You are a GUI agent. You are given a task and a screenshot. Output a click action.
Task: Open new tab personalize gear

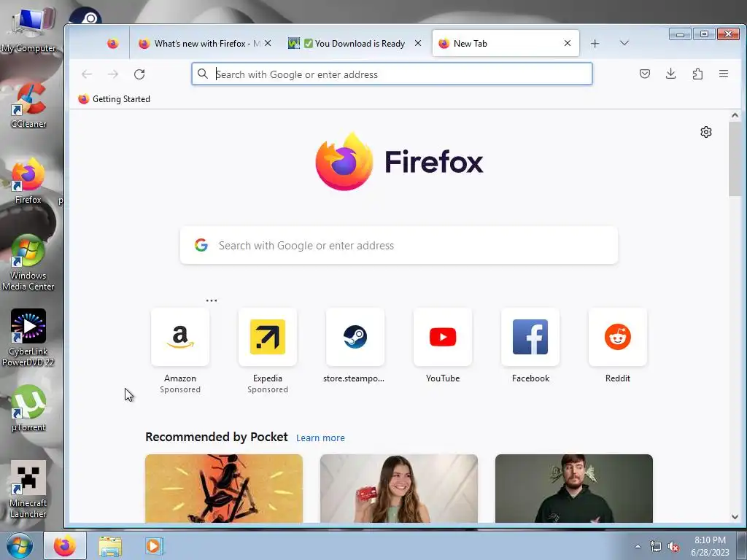pos(706,132)
